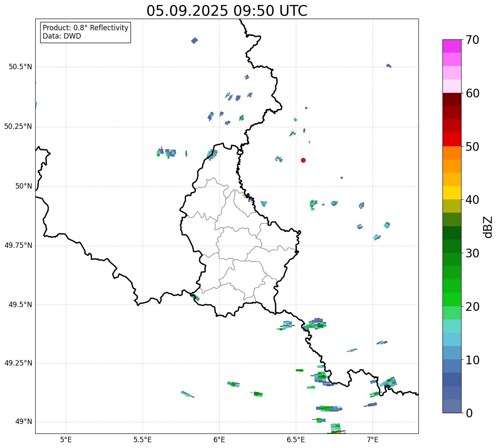Pick the magenta swatch at colorbar top
The image size is (498, 448).
(x=452, y=46)
